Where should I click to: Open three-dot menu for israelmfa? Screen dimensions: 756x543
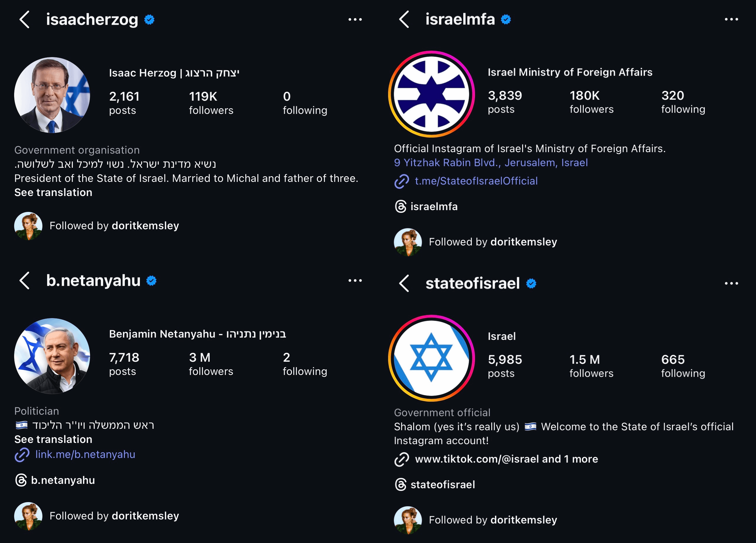tap(731, 19)
